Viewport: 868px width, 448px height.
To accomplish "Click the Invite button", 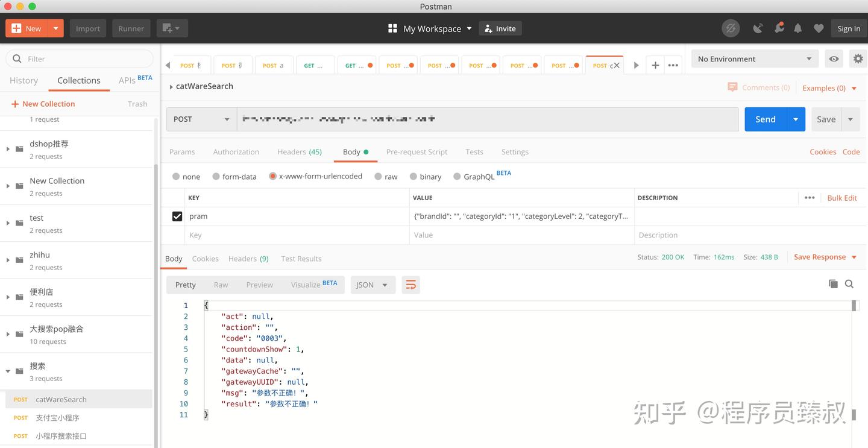I will click(x=500, y=28).
